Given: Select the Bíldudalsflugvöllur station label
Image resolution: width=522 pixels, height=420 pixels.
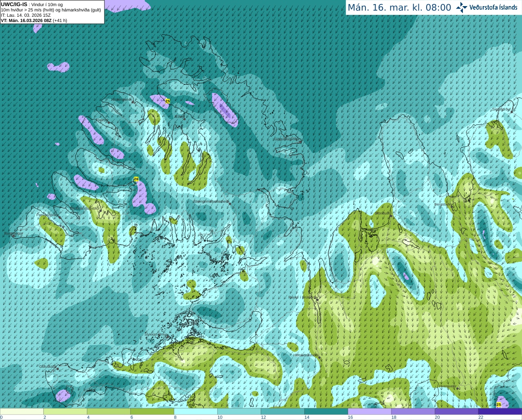Looking at the screenshot, I should [85, 208].
